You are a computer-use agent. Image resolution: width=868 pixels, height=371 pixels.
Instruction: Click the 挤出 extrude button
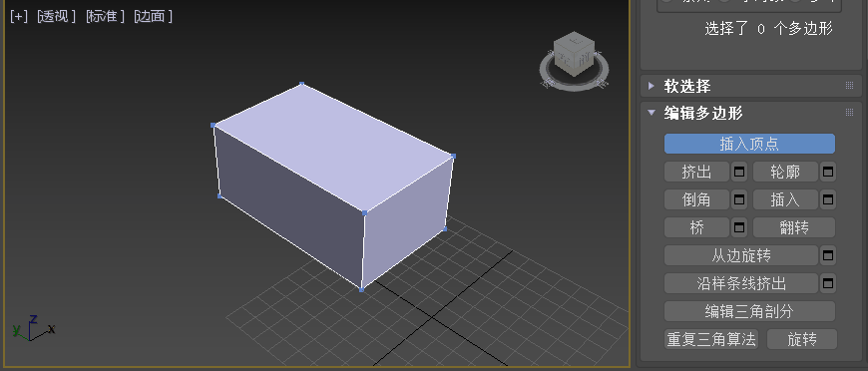pos(697,172)
